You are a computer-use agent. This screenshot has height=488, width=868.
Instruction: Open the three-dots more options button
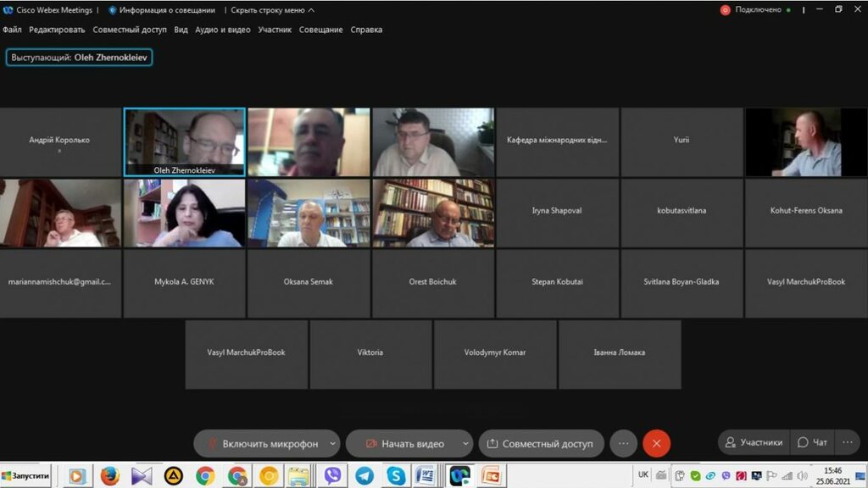pos(623,443)
